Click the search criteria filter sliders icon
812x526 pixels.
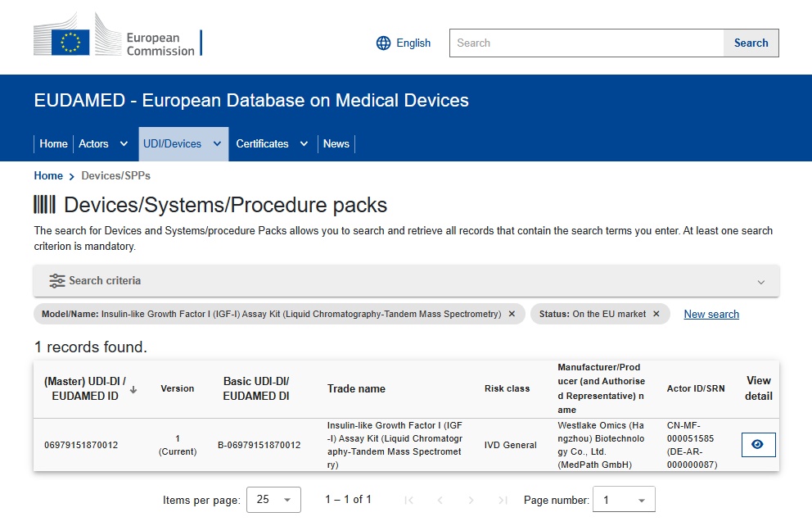57,280
